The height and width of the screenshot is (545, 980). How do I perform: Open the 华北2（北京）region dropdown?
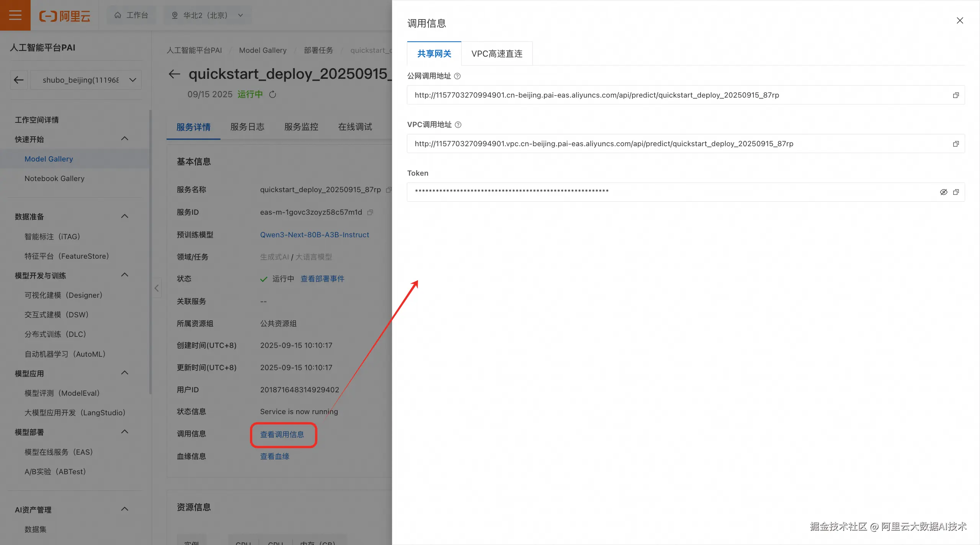pyautogui.click(x=208, y=15)
